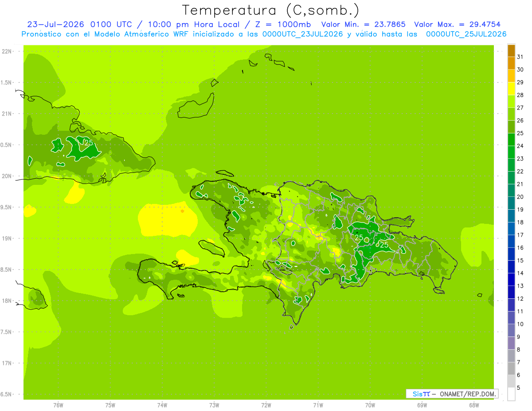Click the '69W' longitude axis label
The height and width of the screenshot is (411, 532).
click(422, 405)
